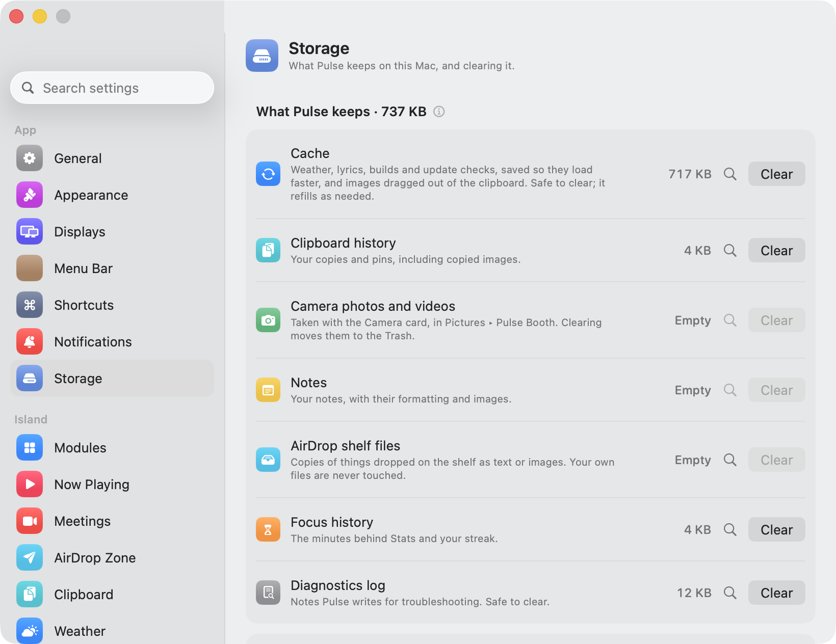Reveal Focus history with the magnifier icon

[x=730, y=529]
